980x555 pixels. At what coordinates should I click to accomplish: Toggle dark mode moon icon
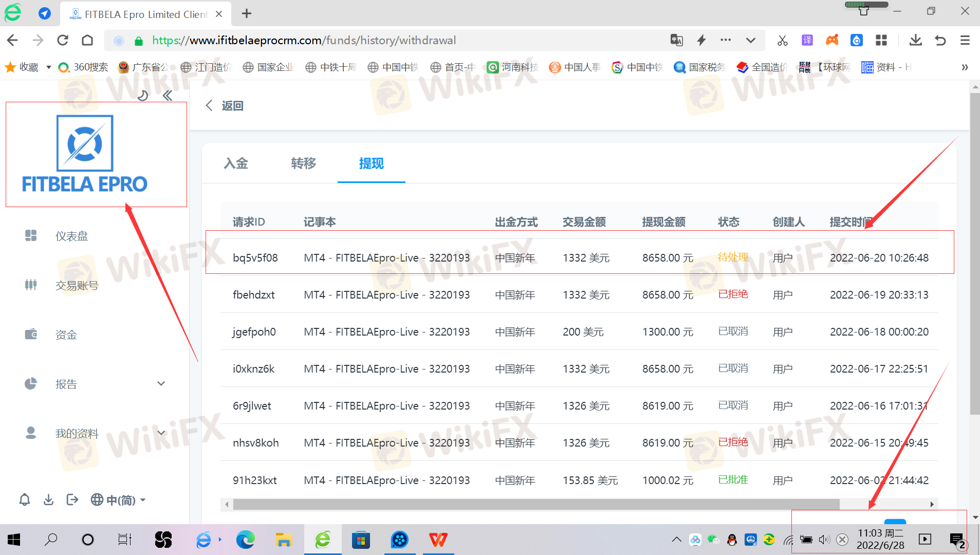143,96
